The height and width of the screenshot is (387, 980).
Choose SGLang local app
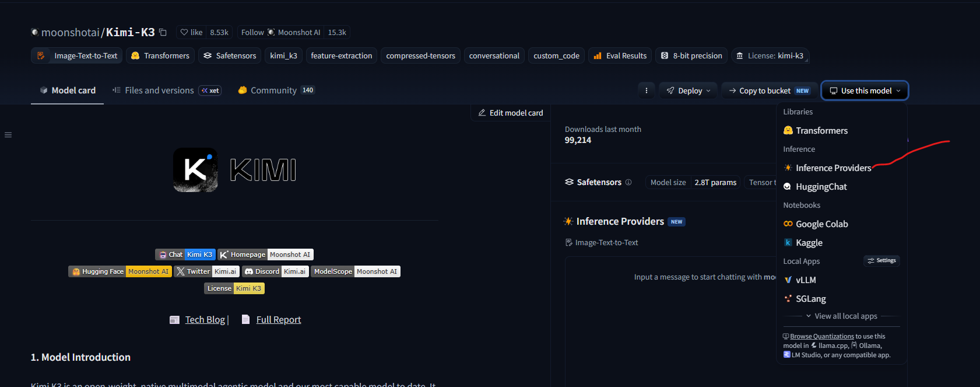pyautogui.click(x=841, y=299)
